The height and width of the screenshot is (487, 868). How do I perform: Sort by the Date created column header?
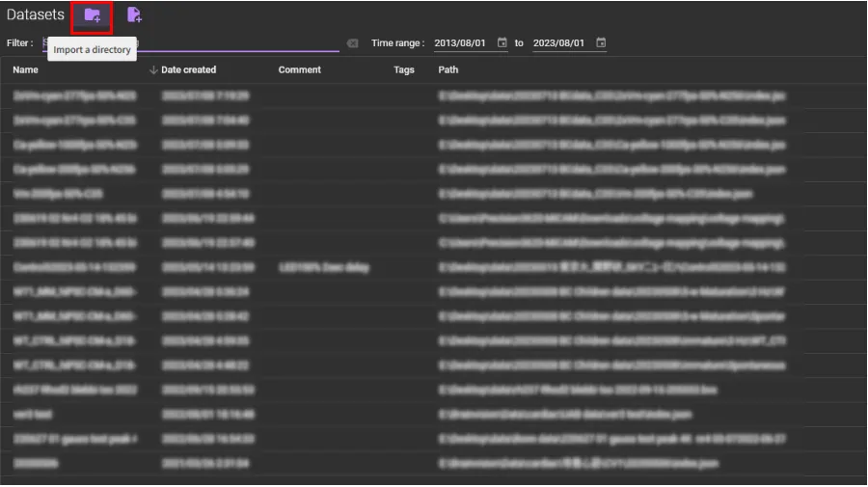click(188, 70)
